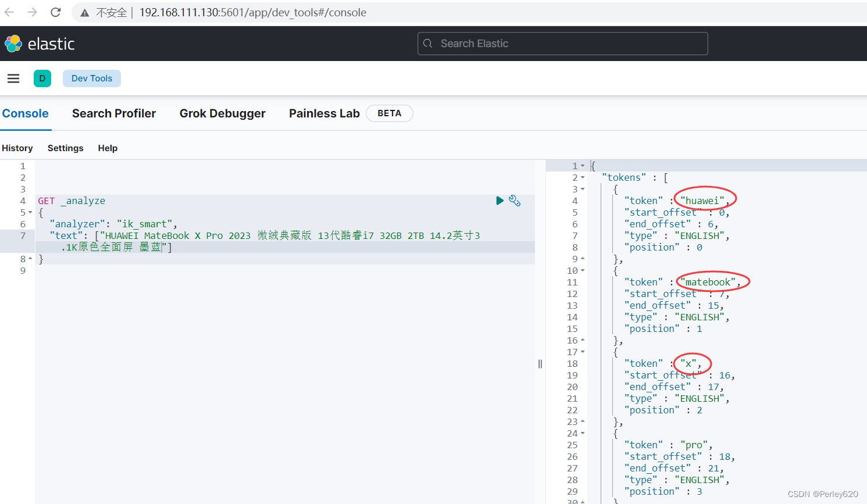Click "type" : "ENGLISH" on output line 28
Viewport: 867px width, 504px height.
677,480
